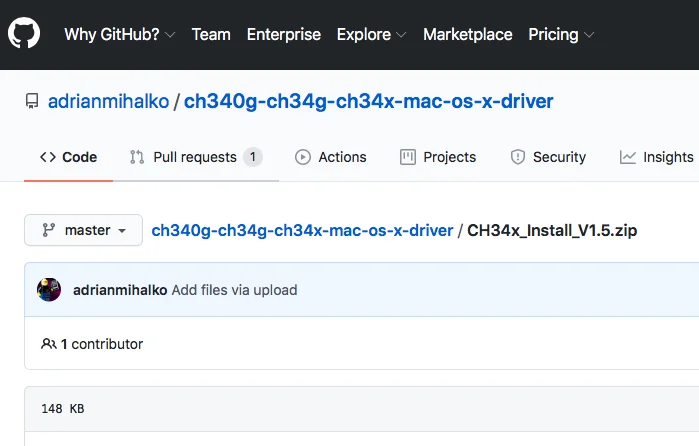Expand the Pricing dropdown menu
699x446 pixels.
click(x=561, y=34)
